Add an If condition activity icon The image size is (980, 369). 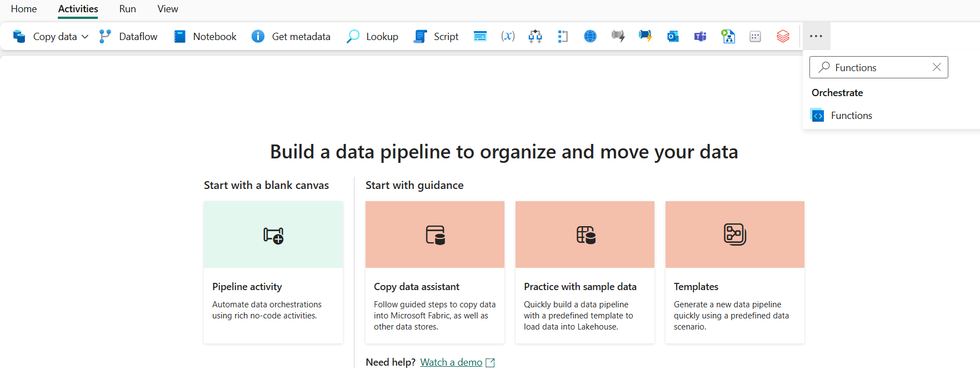coord(535,37)
